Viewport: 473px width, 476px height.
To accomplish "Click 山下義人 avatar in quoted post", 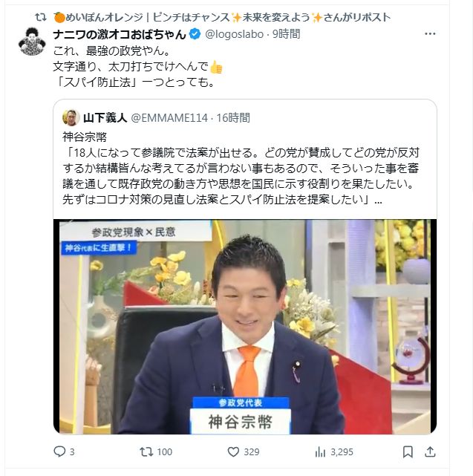I will tap(71, 118).
